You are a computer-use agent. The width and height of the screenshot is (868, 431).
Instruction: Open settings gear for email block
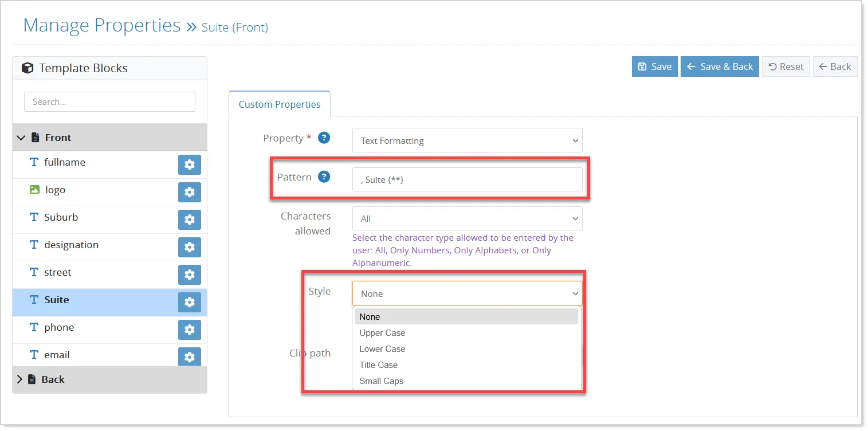tap(190, 356)
